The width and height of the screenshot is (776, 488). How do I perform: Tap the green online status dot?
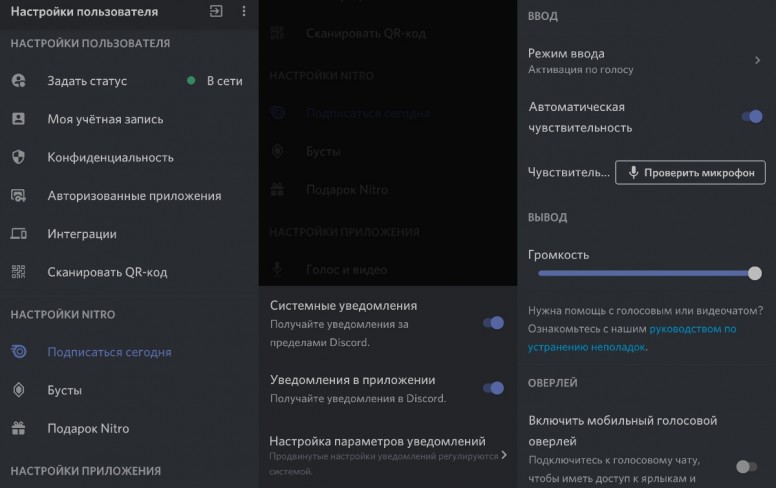191,81
